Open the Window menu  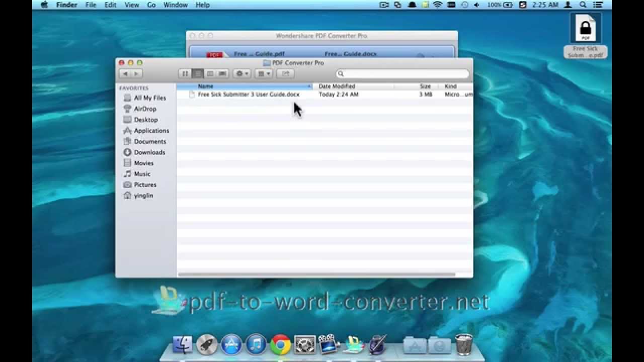pyautogui.click(x=176, y=5)
